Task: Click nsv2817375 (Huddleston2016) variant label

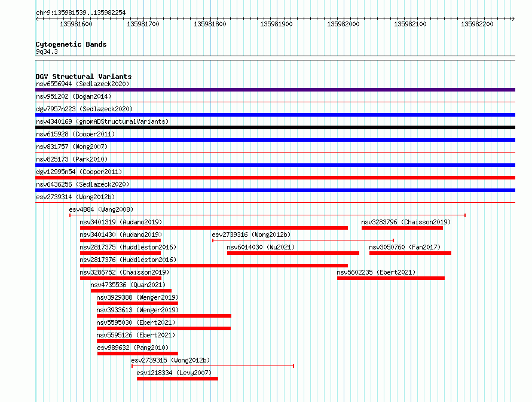Action: click(128, 247)
